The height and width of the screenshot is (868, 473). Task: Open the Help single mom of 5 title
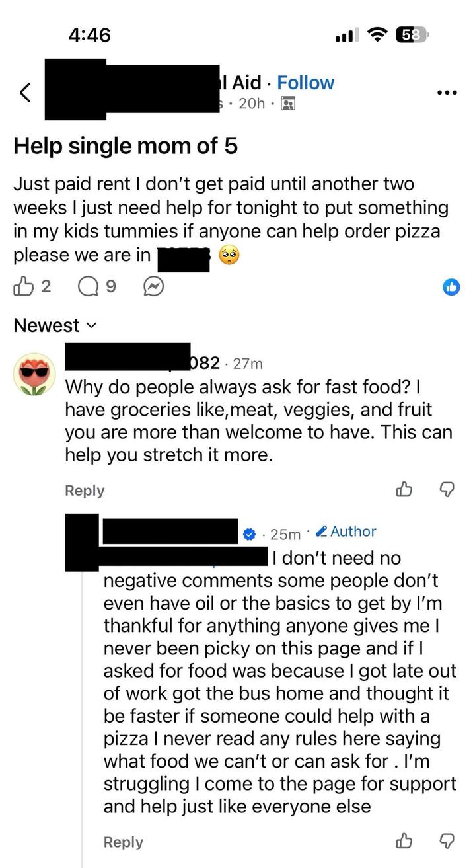pos(126,145)
